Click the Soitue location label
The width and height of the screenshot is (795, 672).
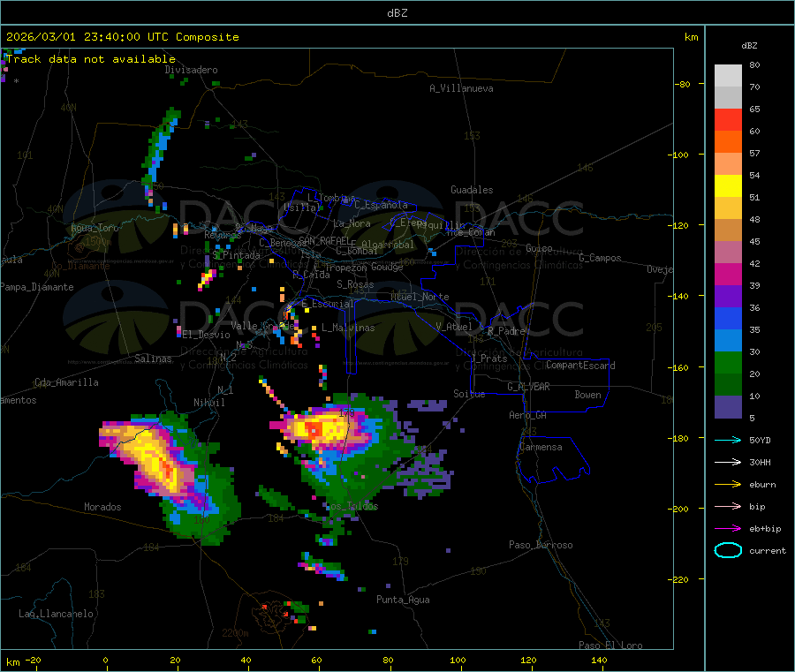pos(470,394)
